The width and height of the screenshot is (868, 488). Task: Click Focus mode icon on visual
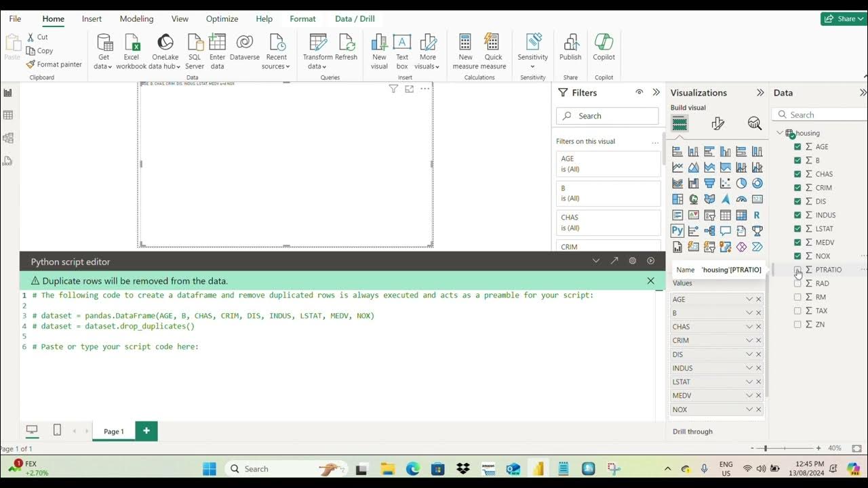pyautogui.click(x=409, y=89)
